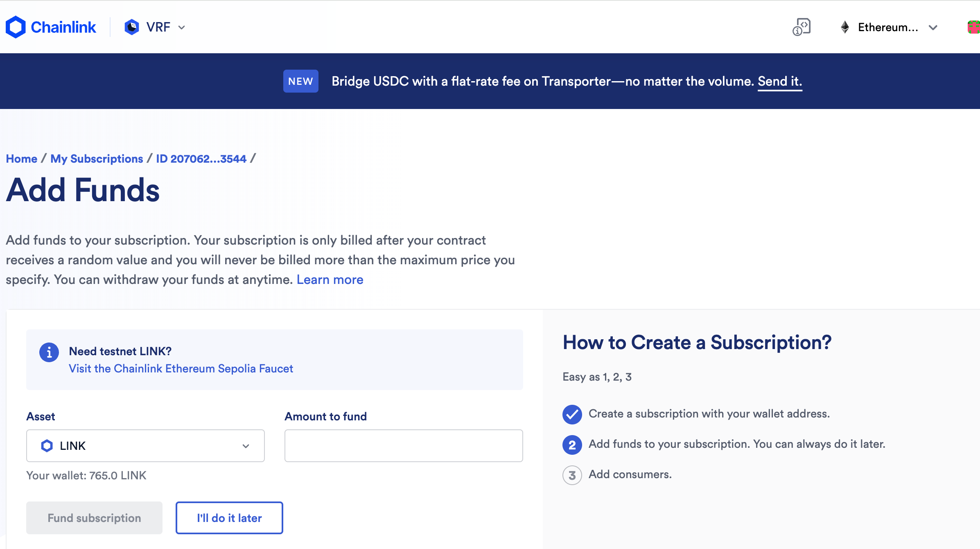
Task: Focus the Amount to fund input field
Action: coord(404,446)
